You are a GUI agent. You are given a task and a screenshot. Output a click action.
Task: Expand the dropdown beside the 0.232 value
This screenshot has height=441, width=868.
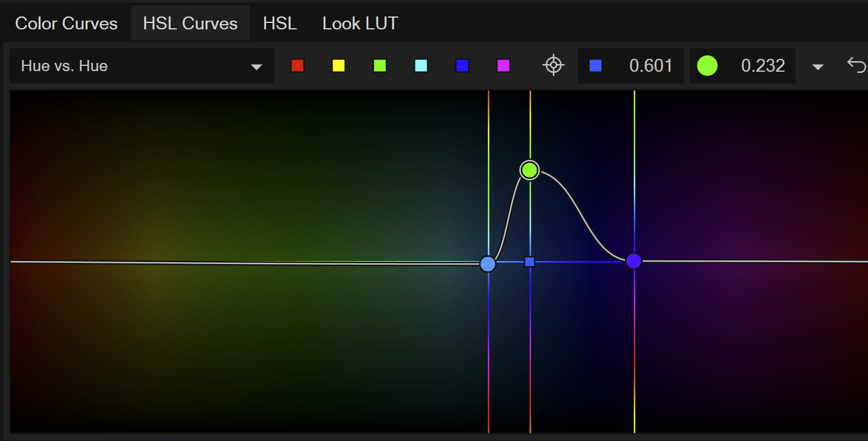[818, 66]
